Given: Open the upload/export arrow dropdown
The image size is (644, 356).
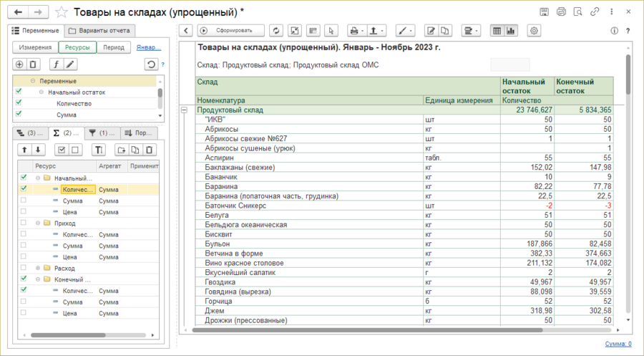Looking at the screenshot, I should [x=376, y=30].
